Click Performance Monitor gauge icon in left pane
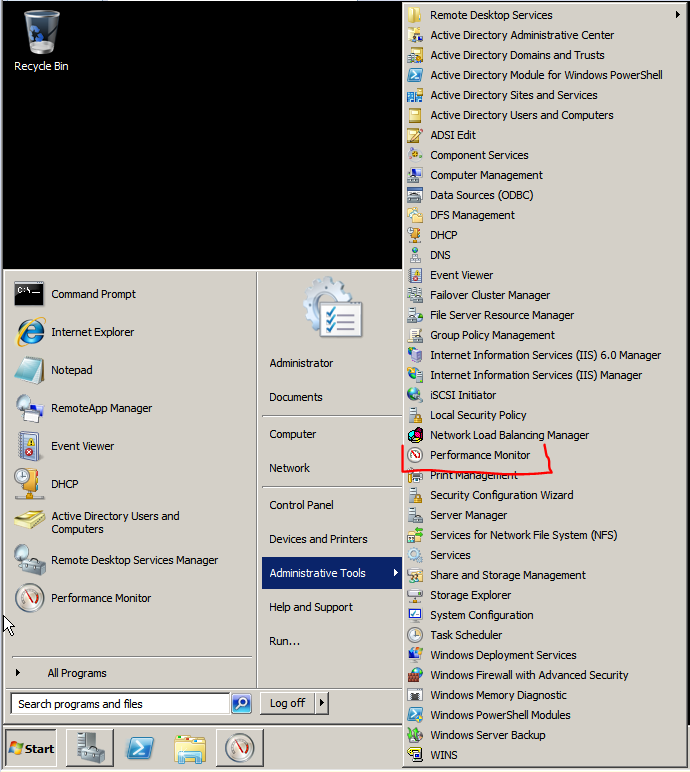The height and width of the screenshot is (772, 690). [30, 598]
